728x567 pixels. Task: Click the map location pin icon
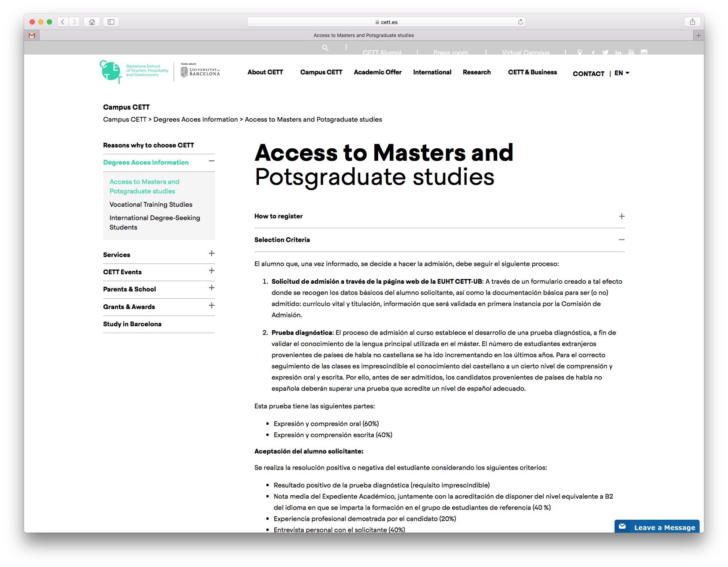pyautogui.click(x=580, y=52)
